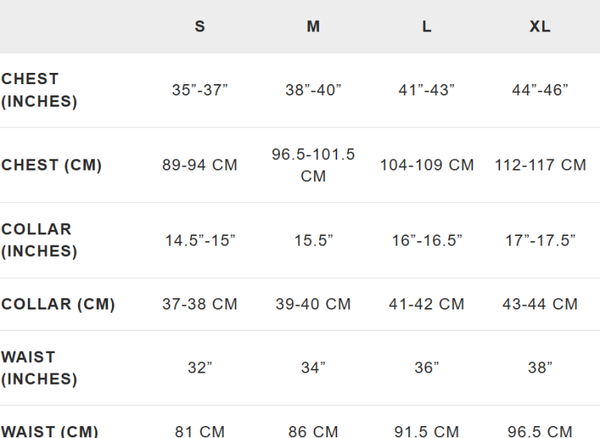Click the XL size column header

click(540, 27)
